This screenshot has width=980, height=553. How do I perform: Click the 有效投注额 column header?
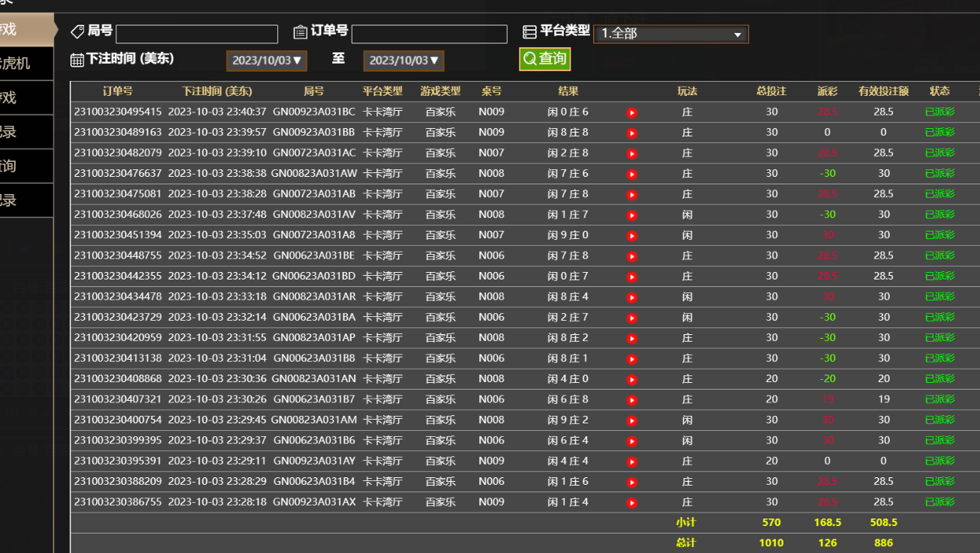point(884,91)
